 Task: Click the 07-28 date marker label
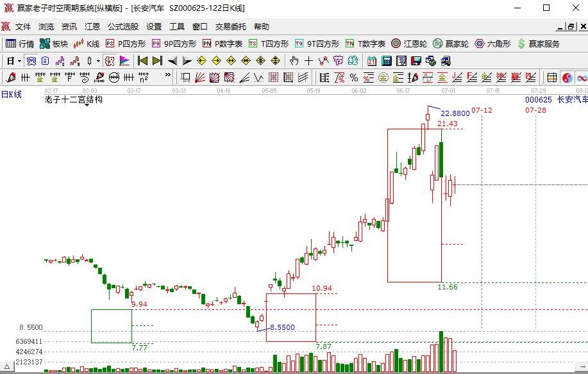tap(535, 110)
